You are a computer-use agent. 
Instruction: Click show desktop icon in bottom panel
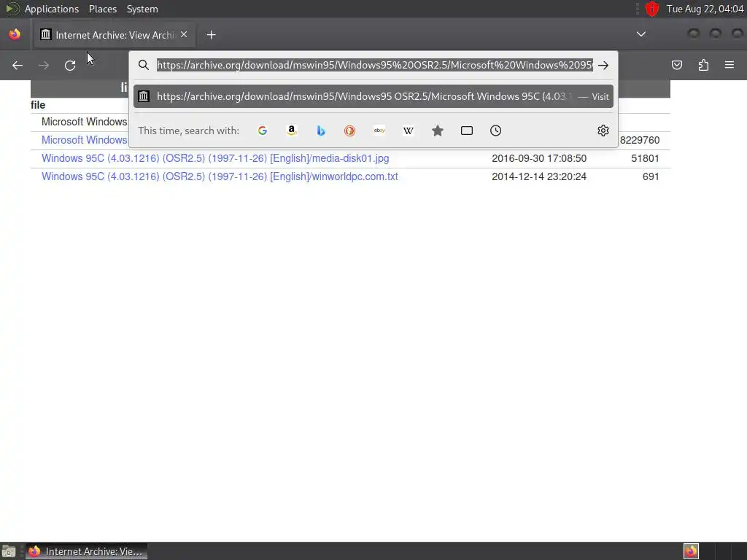pyautogui.click(x=9, y=551)
